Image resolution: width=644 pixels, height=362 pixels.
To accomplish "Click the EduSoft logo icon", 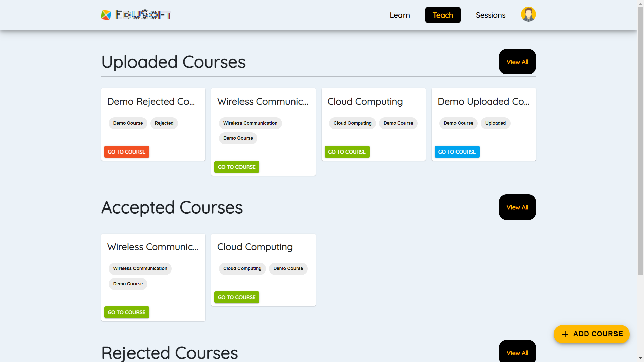I will pos(105,14).
